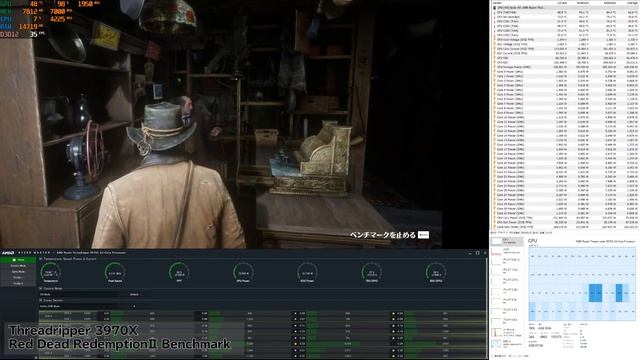The height and width of the screenshot is (360, 640).
Task: Open Game Mode profile in Ryzen Master
Action: (18, 271)
